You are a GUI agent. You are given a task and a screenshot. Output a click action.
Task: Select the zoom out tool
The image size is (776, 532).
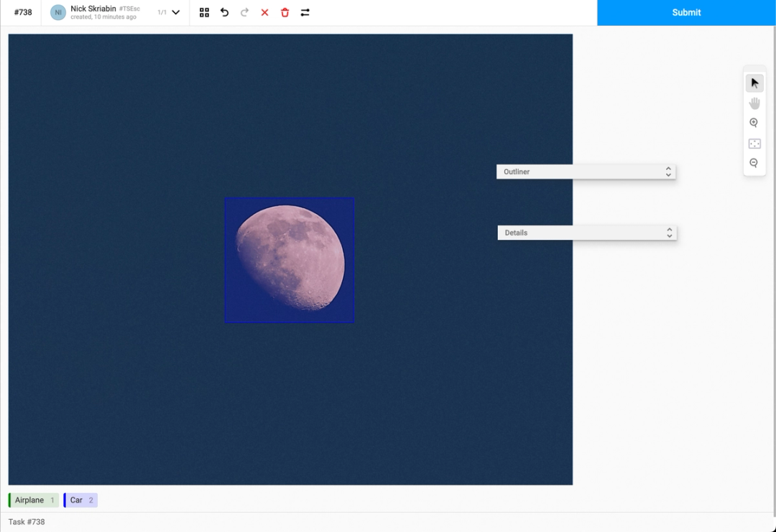(x=754, y=162)
